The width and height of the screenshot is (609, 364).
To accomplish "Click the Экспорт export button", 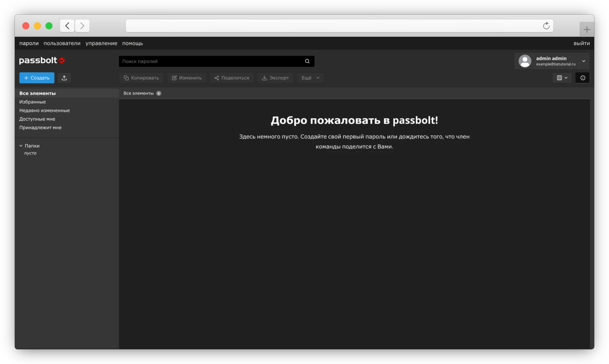I will (x=275, y=78).
